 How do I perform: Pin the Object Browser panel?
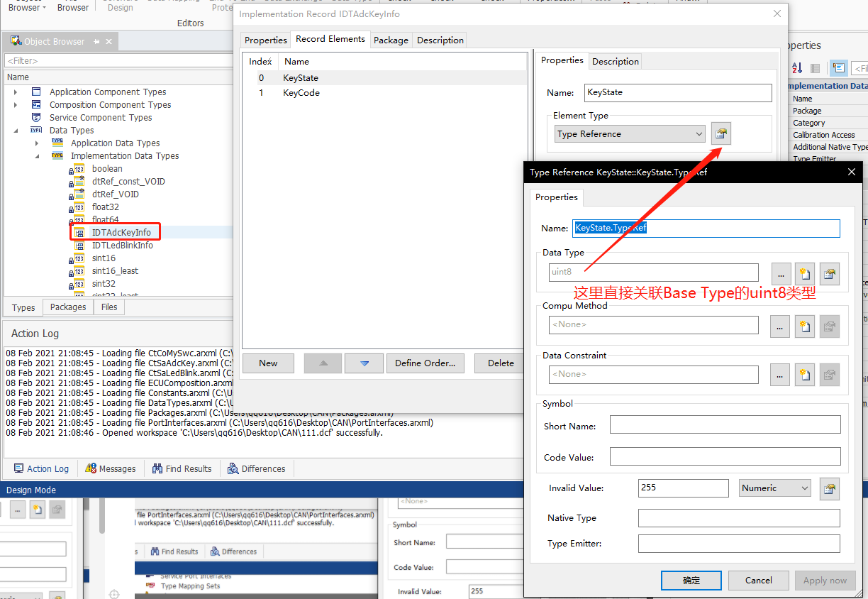pyautogui.click(x=97, y=42)
